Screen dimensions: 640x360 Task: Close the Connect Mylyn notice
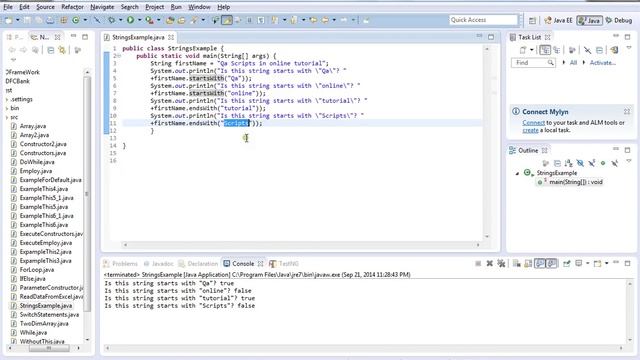point(627,111)
